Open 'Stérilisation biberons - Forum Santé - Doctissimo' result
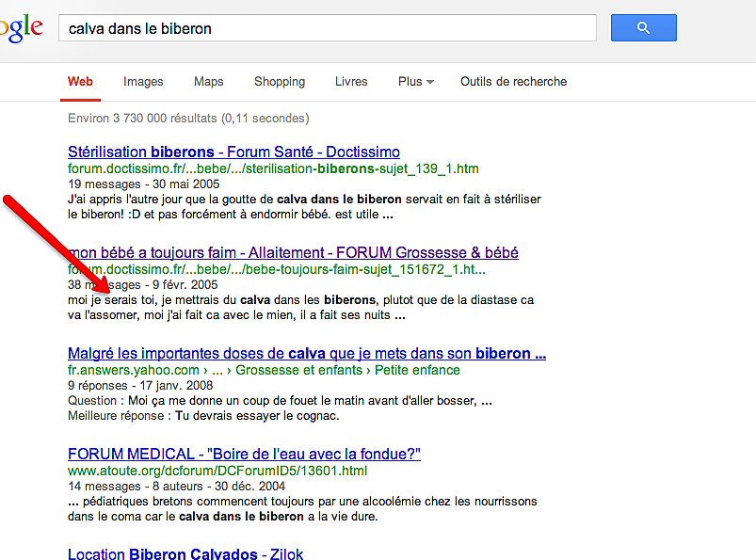The height and width of the screenshot is (560, 756). pos(233,152)
